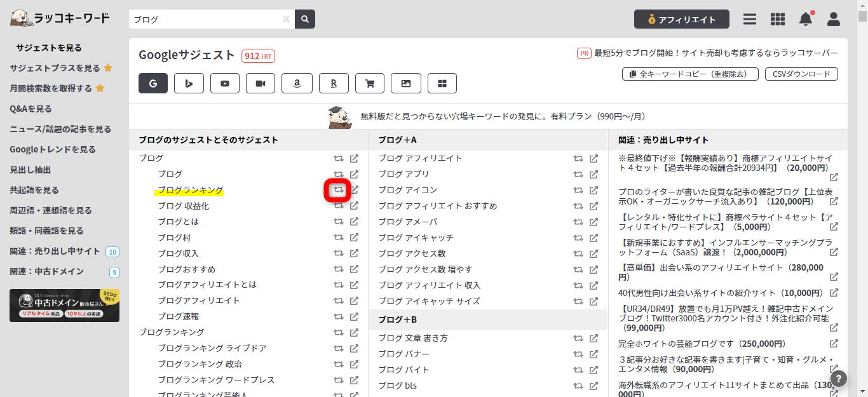Image resolution: width=868 pixels, height=397 pixels.
Task: Switch to the Bing suggest source
Action: pos(189,83)
